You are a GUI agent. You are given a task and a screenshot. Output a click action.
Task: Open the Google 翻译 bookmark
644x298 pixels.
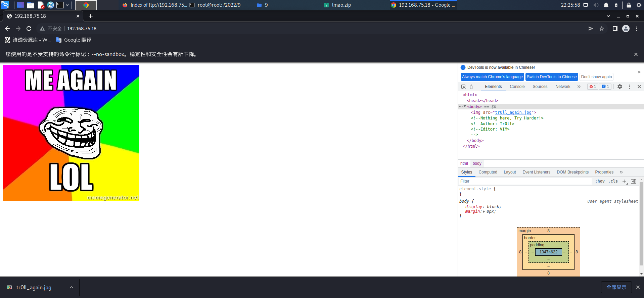tap(74, 40)
